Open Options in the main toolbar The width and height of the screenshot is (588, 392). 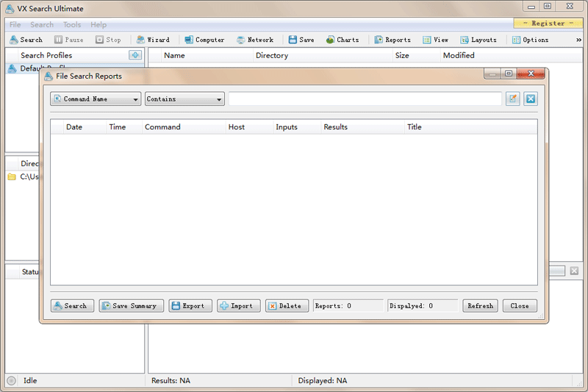click(530, 40)
